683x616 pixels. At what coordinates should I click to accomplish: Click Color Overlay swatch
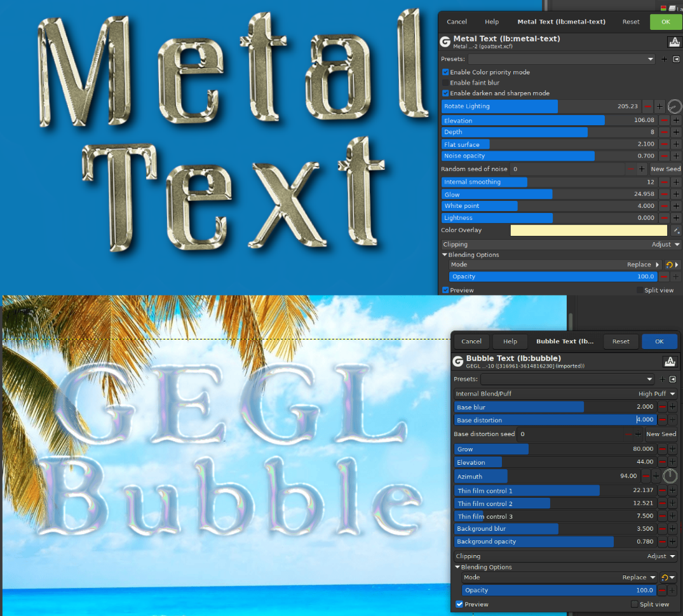[x=588, y=230]
